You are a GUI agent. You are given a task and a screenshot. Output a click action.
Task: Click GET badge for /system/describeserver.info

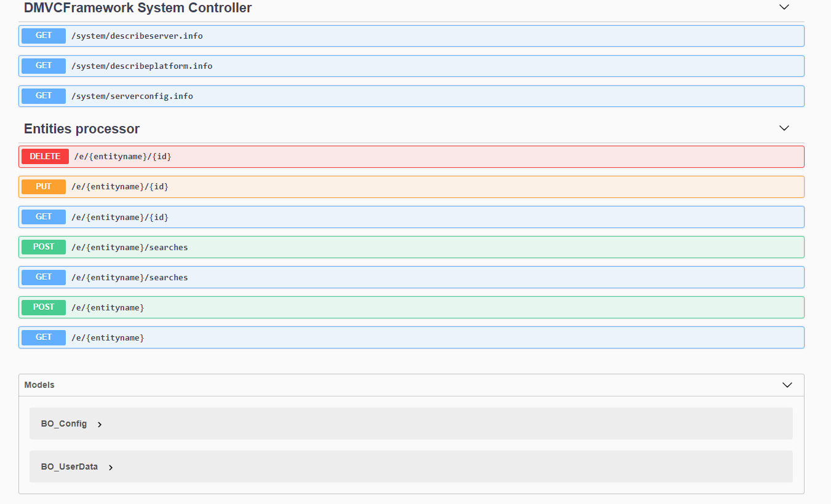(x=44, y=36)
